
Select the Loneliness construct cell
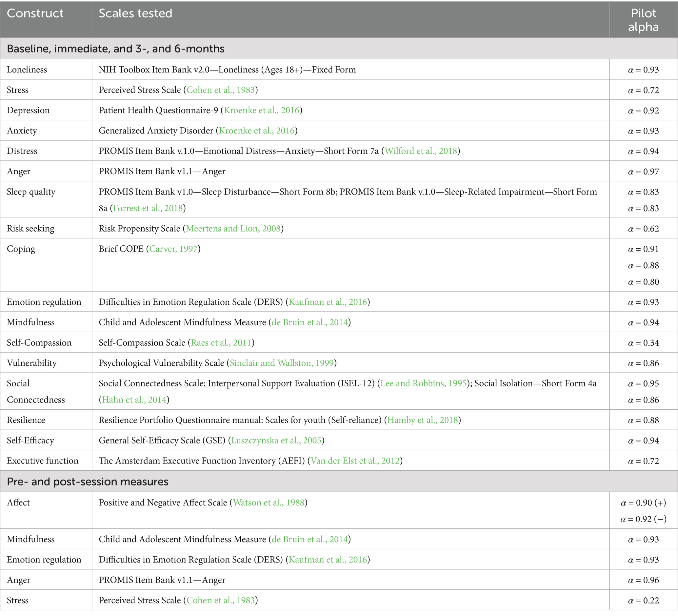[x=27, y=70]
